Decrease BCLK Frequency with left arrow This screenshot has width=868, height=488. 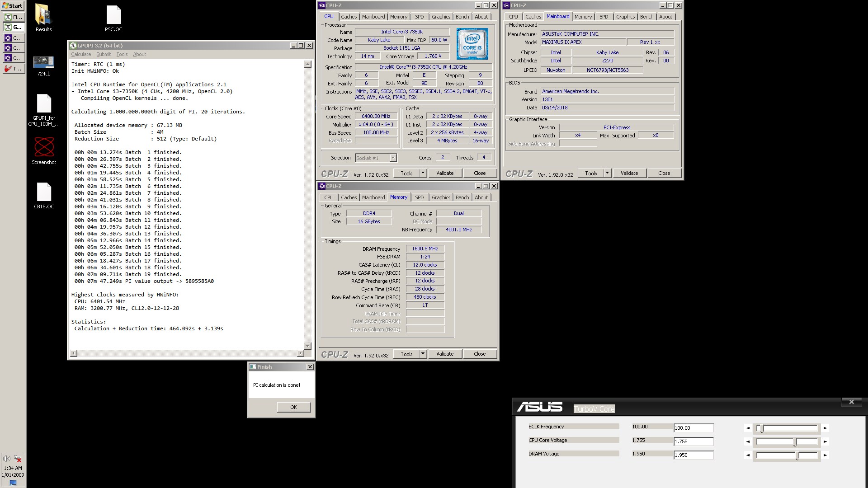coord(748,428)
